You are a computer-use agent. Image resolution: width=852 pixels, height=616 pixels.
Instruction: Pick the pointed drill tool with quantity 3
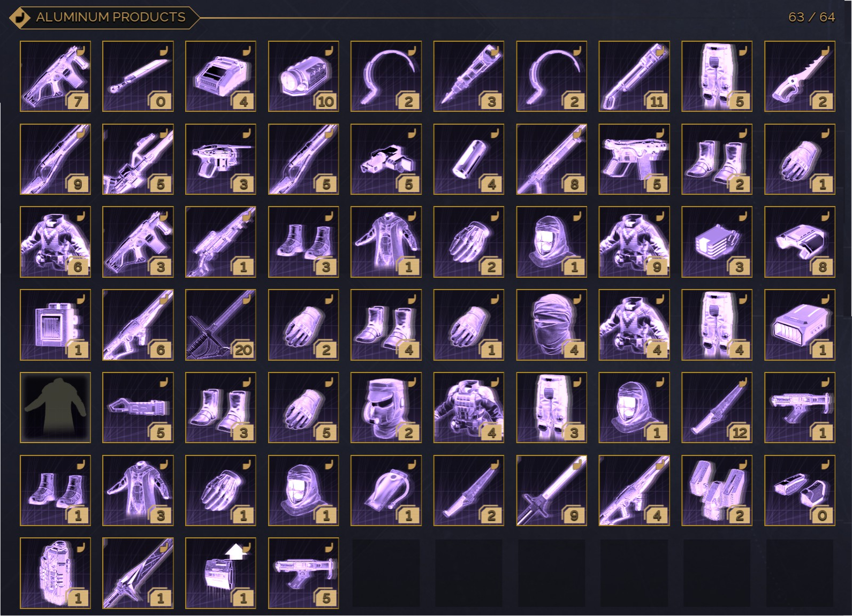(x=469, y=77)
